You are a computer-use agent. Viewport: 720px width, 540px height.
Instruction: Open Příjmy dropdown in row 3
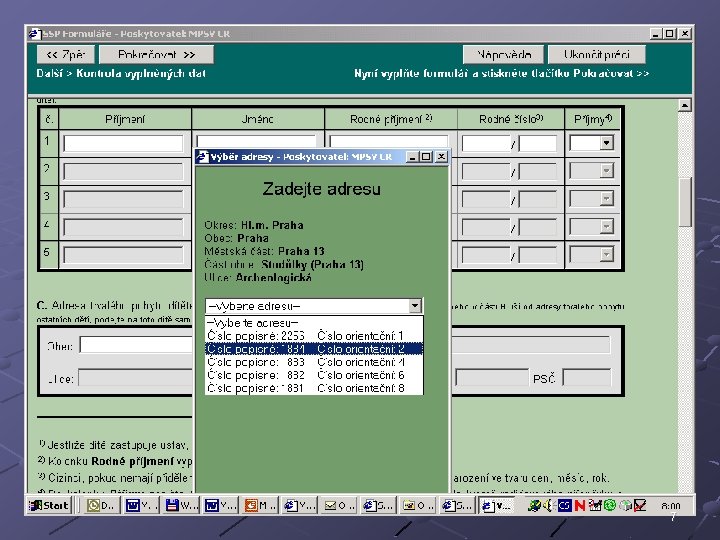point(606,199)
